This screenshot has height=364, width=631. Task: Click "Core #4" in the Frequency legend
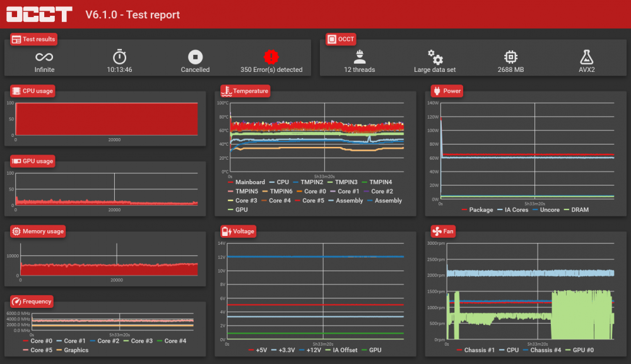pyautogui.click(x=175, y=341)
